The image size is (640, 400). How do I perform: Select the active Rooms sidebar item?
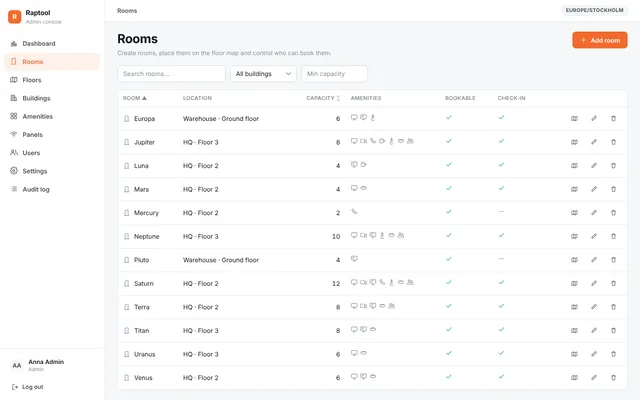(x=52, y=62)
